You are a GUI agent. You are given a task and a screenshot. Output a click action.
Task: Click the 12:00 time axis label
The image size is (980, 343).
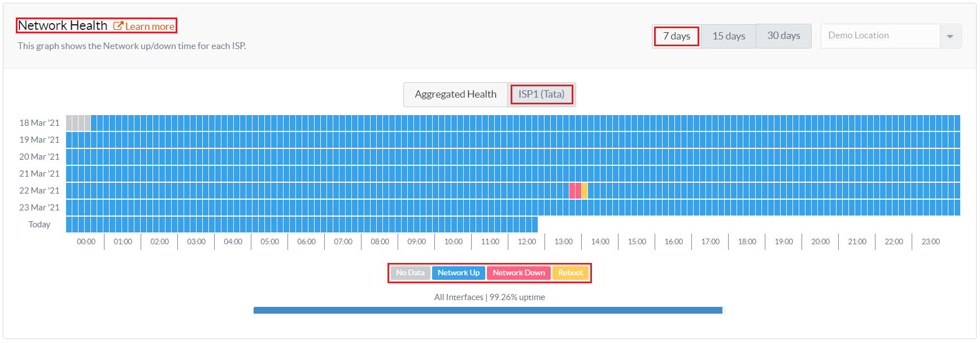tap(527, 242)
